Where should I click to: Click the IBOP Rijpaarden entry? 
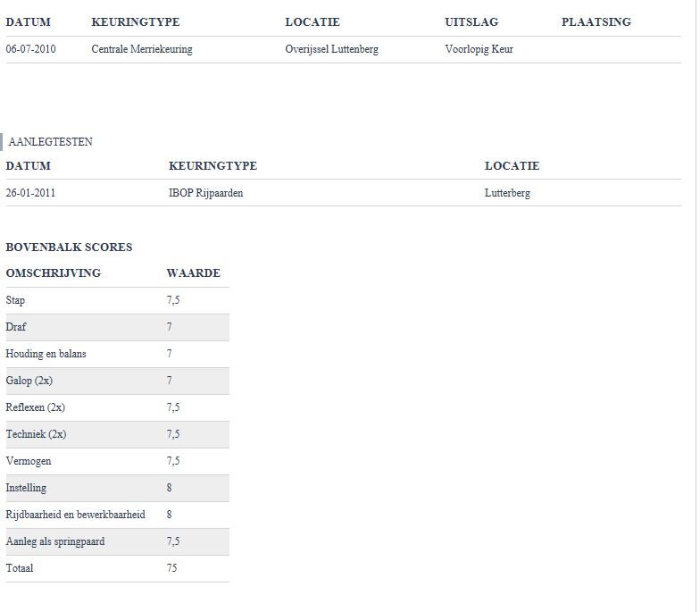[205, 192]
